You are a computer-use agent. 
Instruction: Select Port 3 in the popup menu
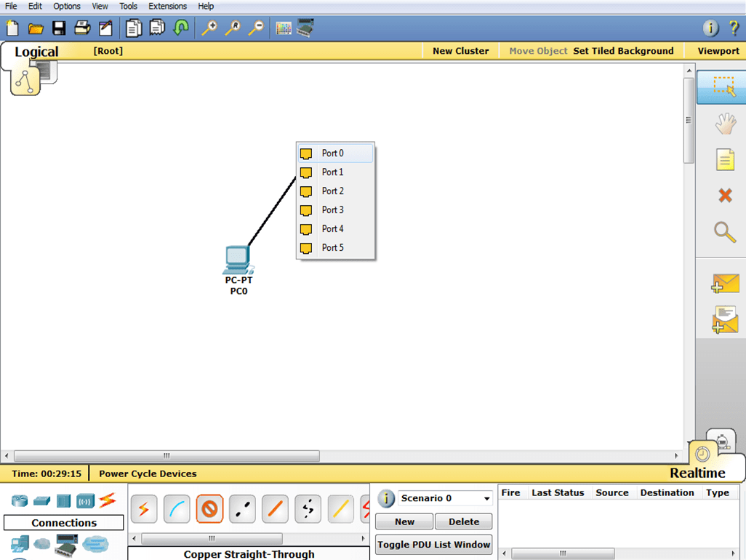pos(333,210)
